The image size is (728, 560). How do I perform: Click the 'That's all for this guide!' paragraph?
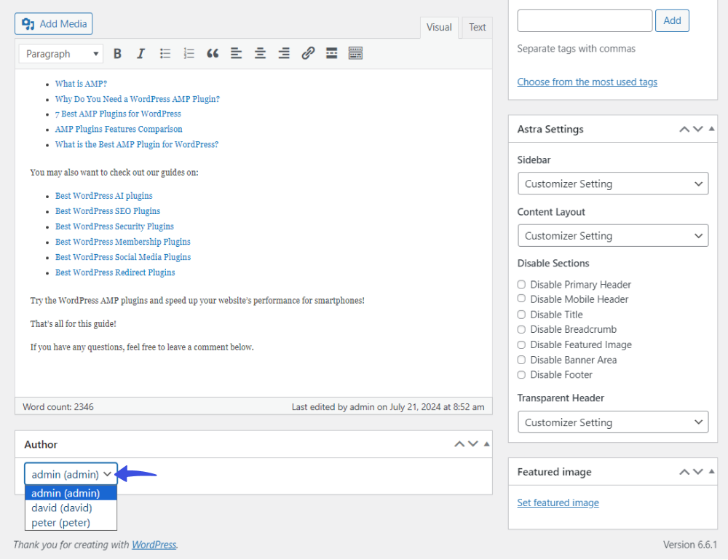tap(74, 323)
